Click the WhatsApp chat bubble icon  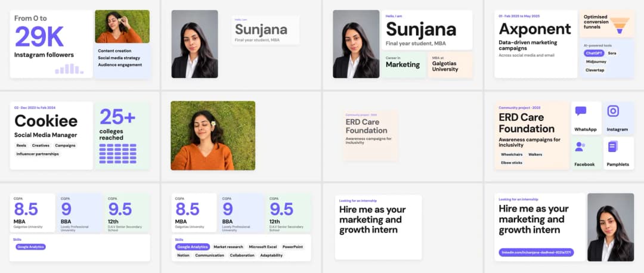(581, 111)
